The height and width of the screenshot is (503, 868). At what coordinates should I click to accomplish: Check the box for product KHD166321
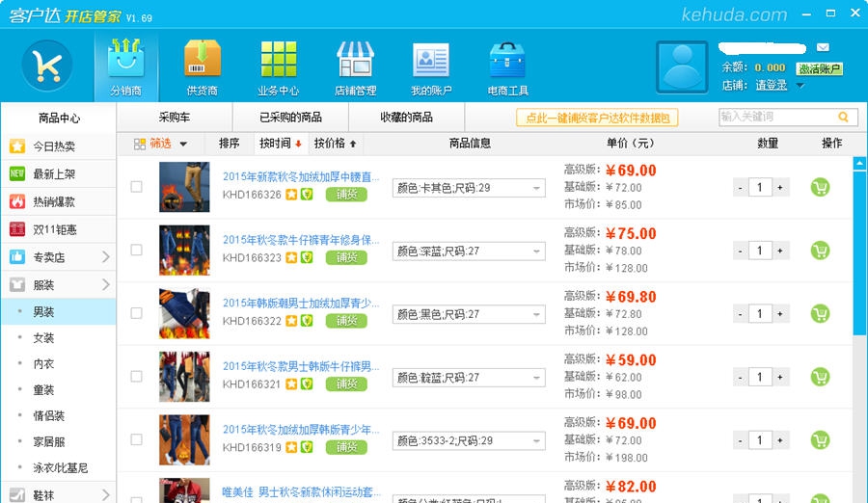point(136,376)
